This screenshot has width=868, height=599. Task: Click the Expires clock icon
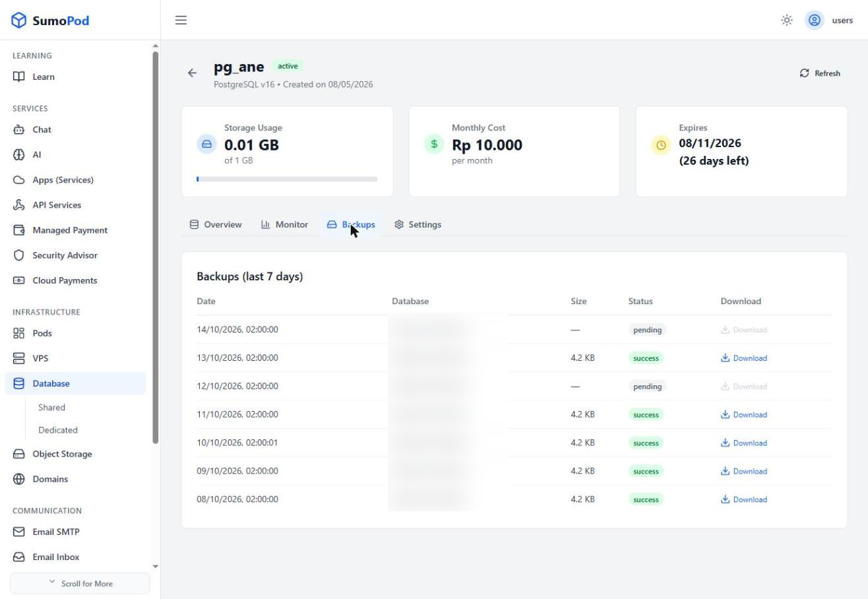[x=661, y=145]
